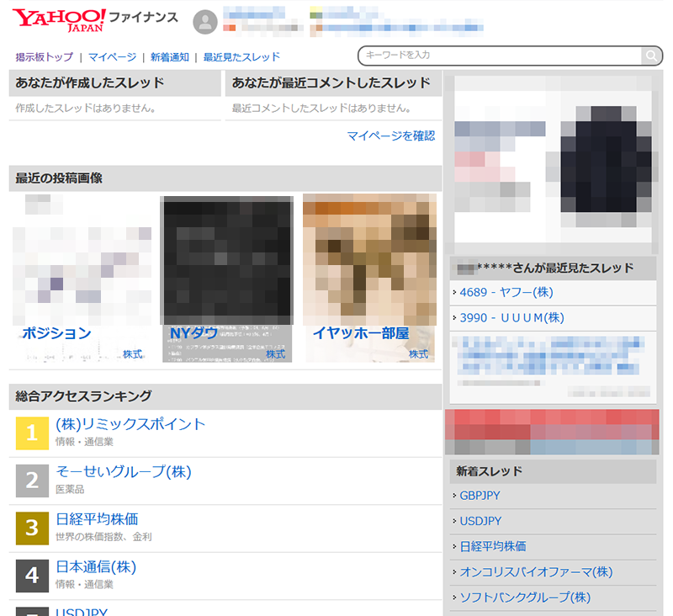Click the 情報・通信業 label under リミックスポイント

coord(85,442)
